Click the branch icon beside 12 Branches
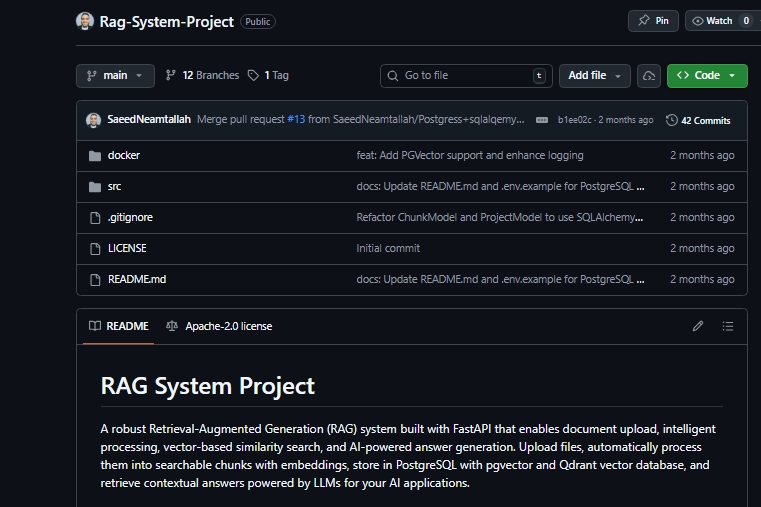Image resolution: width=761 pixels, height=507 pixels. click(170, 75)
